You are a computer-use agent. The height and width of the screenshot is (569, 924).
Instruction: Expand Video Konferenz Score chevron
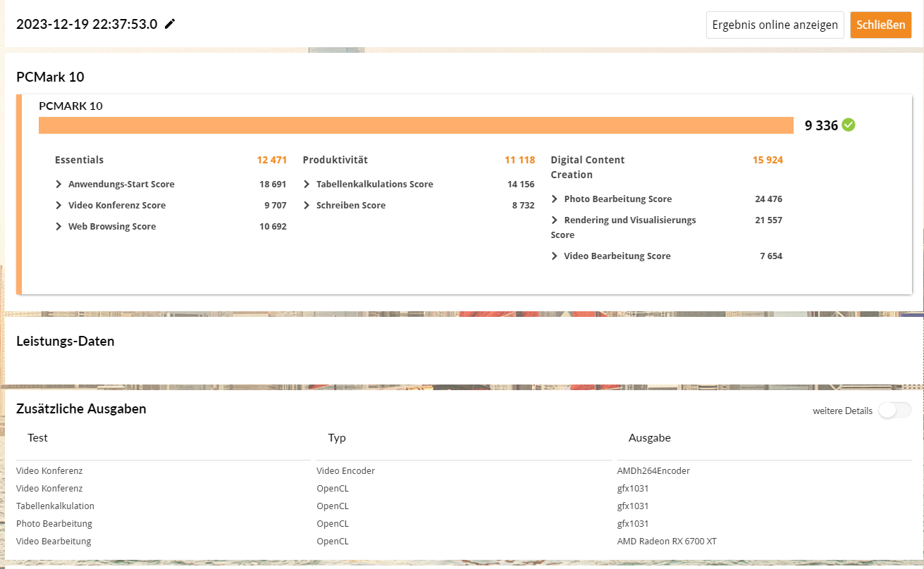click(x=59, y=206)
